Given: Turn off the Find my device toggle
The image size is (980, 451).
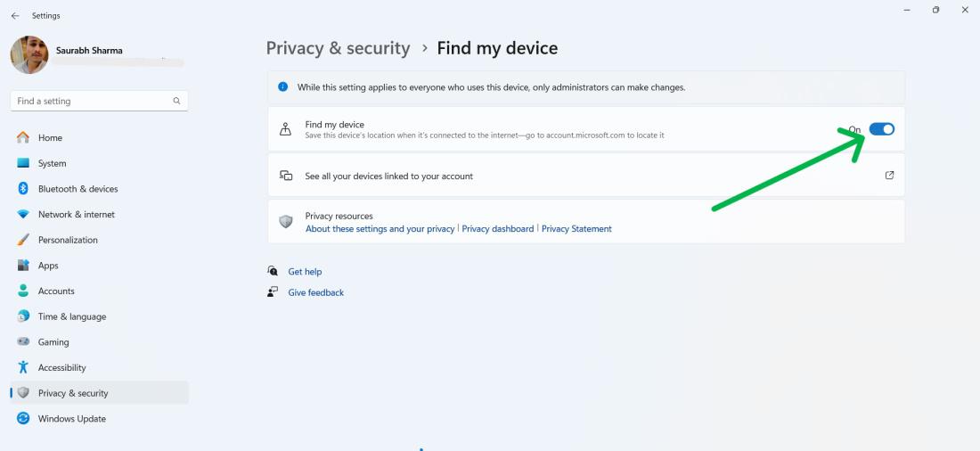Looking at the screenshot, I should pyautogui.click(x=881, y=129).
